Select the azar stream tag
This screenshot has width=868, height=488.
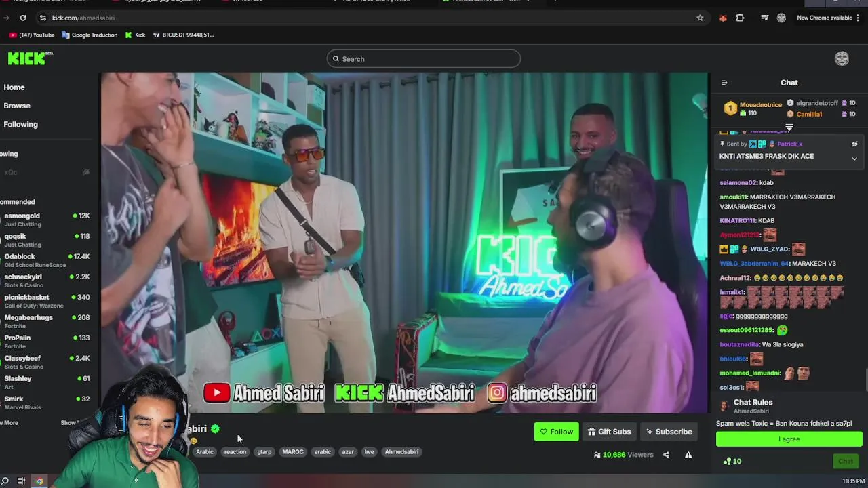348,451
